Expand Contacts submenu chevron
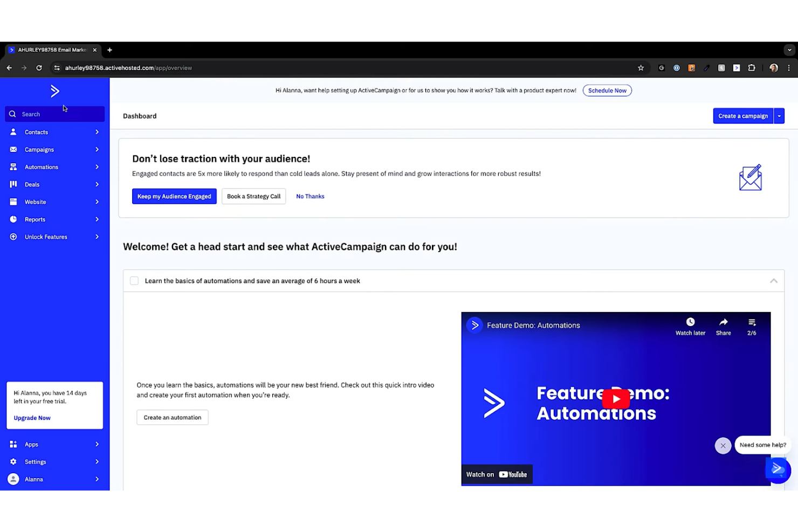798x532 pixels. tap(97, 132)
